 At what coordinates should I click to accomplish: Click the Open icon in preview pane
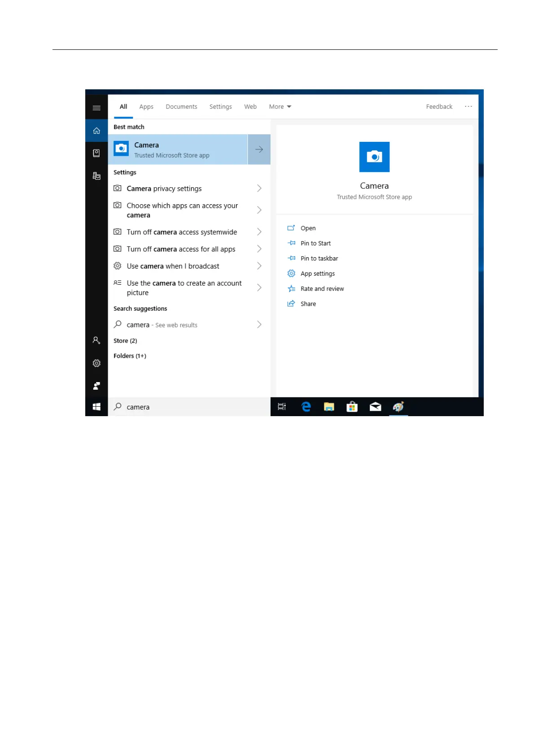click(x=291, y=228)
